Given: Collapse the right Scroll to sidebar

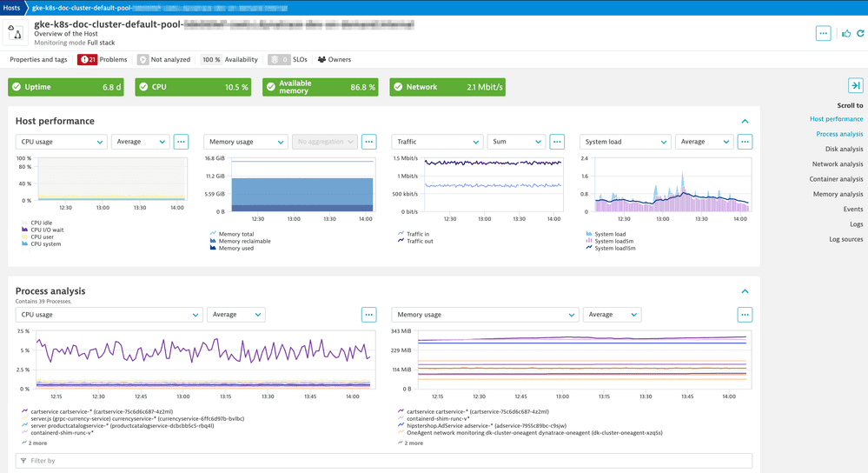Looking at the screenshot, I should coord(855,85).
